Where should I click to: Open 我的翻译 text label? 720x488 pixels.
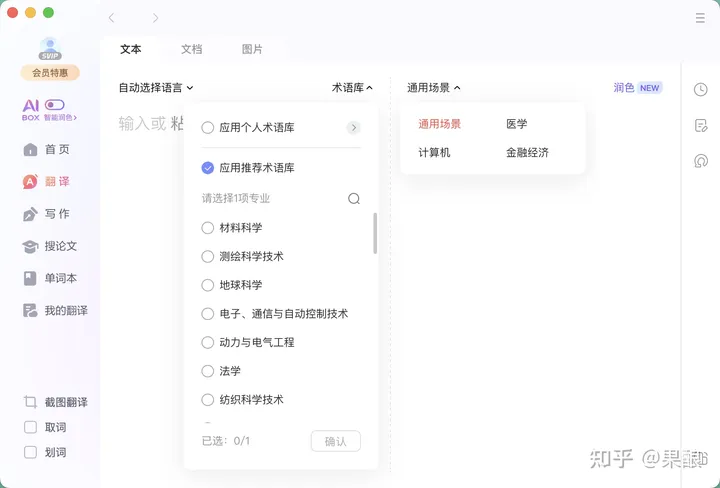(66, 311)
